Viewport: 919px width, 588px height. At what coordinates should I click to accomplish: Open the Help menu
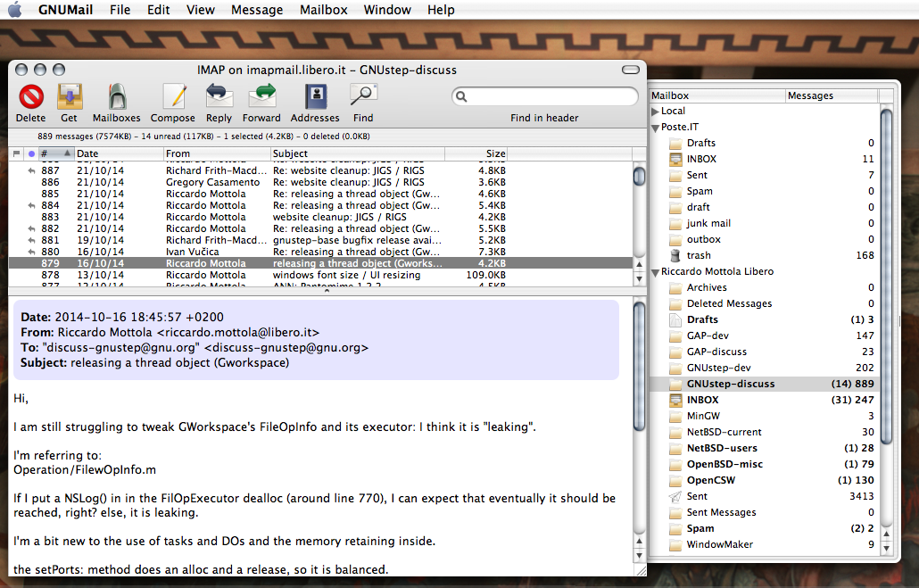coord(441,10)
